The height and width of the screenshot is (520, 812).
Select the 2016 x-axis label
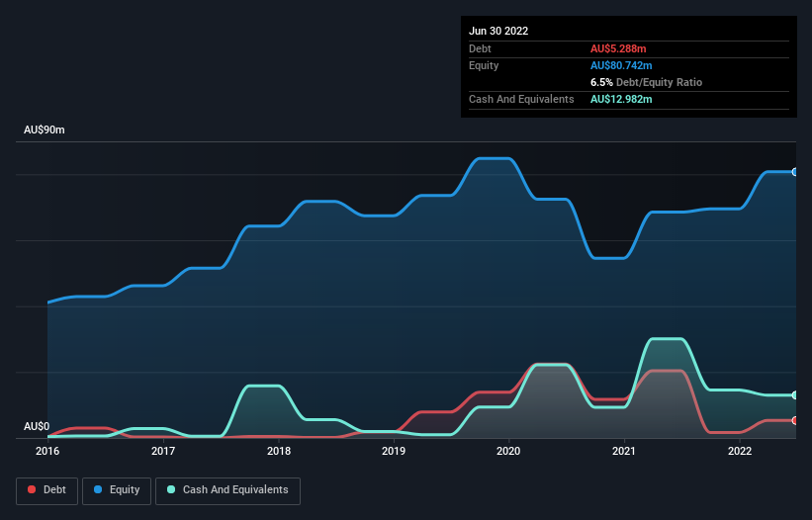pos(47,451)
